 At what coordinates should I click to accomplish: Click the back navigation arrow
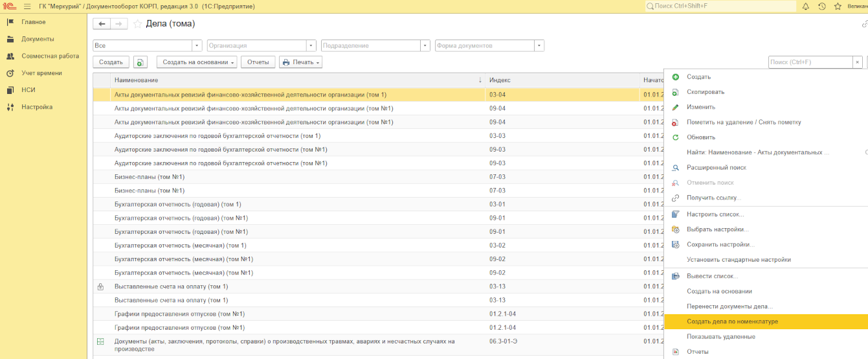[x=102, y=24]
